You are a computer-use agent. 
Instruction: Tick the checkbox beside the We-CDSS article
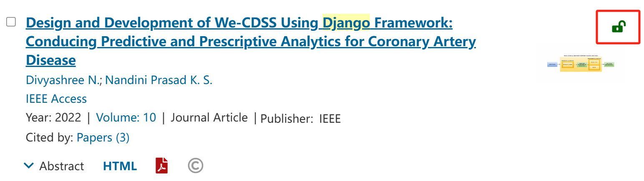11,22
